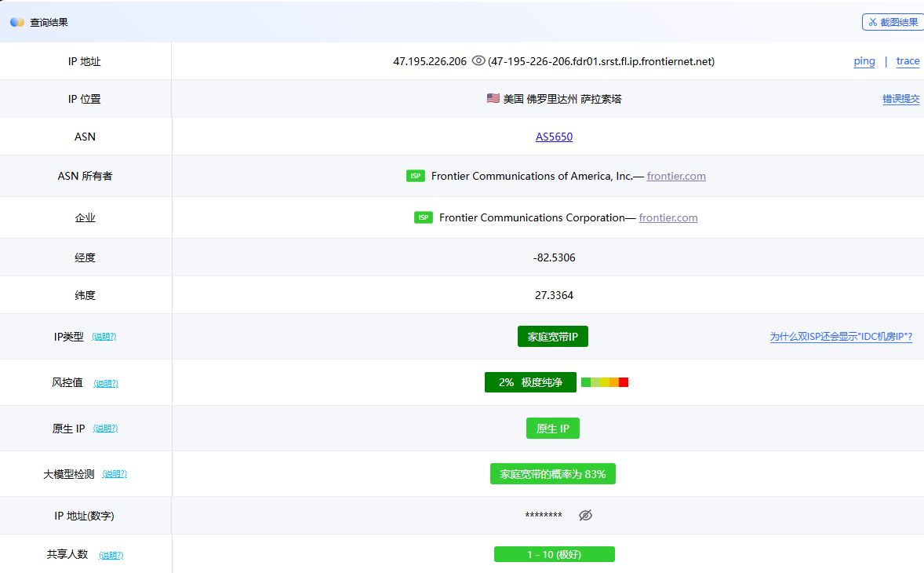Open the 说明 help link beside 共享人数

pos(111,555)
